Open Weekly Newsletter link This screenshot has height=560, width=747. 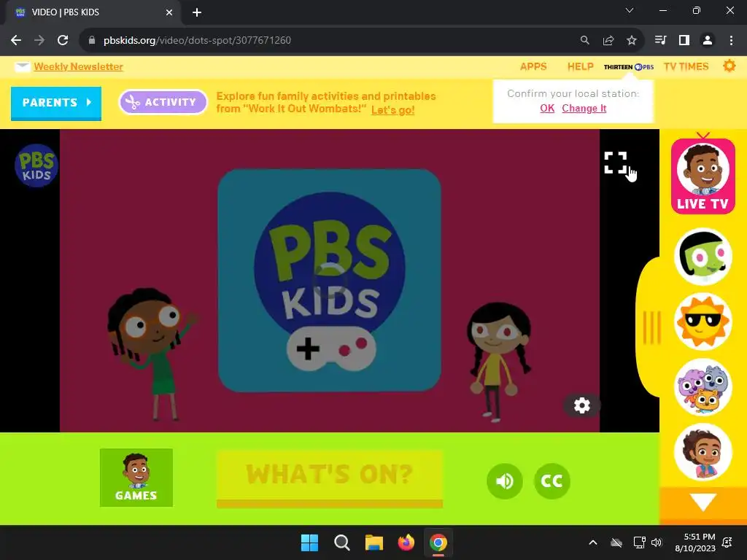[x=78, y=66]
